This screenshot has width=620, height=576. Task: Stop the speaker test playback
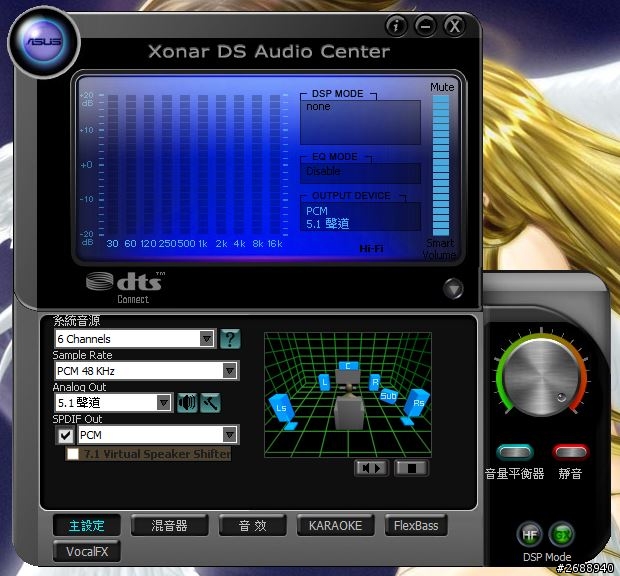pos(412,468)
